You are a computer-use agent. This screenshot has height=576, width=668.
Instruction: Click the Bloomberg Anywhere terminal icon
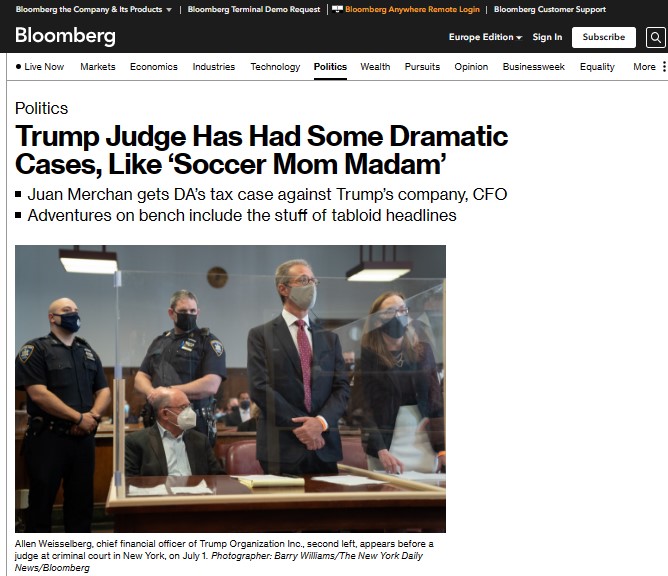click(x=337, y=9)
